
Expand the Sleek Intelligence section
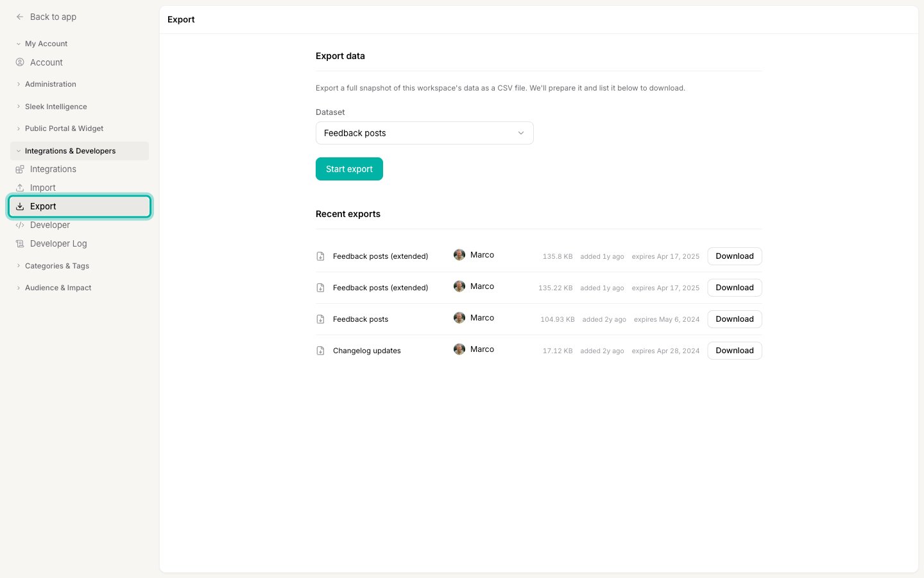[x=80, y=107]
